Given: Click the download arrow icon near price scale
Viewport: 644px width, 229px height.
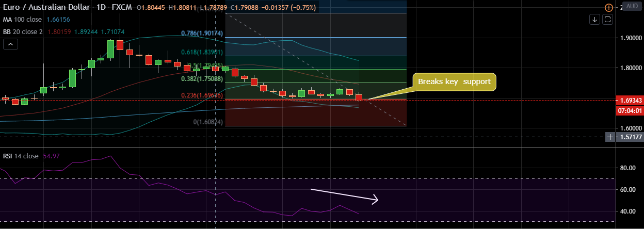Looking at the screenshot, I should pyautogui.click(x=595, y=20).
